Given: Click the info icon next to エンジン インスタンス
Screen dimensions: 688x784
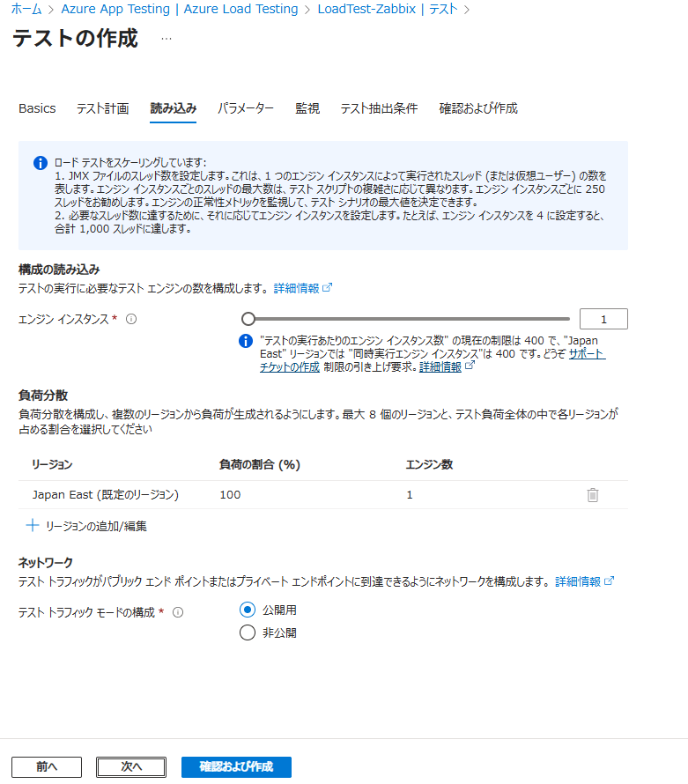Looking at the screenshot, I should (x=131, y=319).
